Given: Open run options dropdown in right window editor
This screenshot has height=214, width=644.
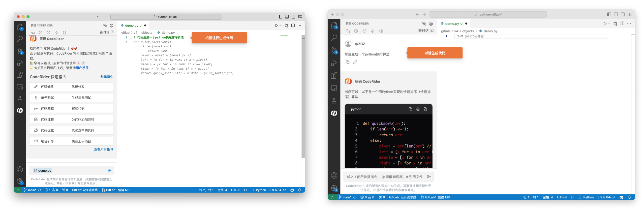Looking at the screenshot, I should [x=609, y=24].
